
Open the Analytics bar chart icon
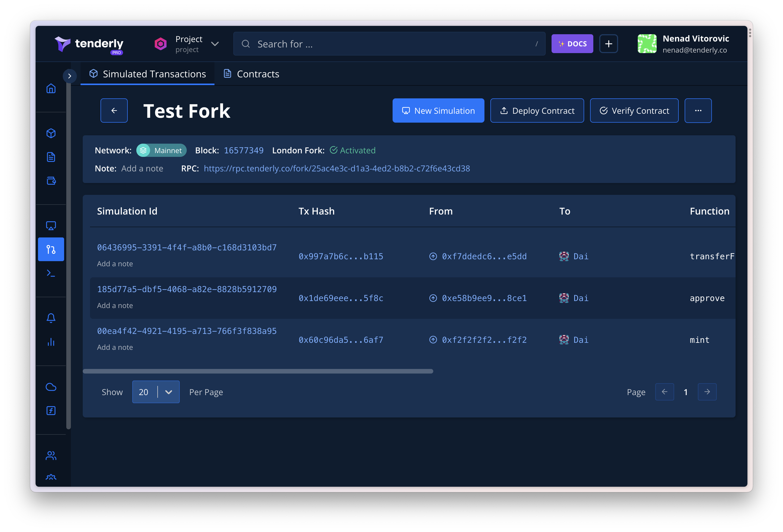point(51,342)
